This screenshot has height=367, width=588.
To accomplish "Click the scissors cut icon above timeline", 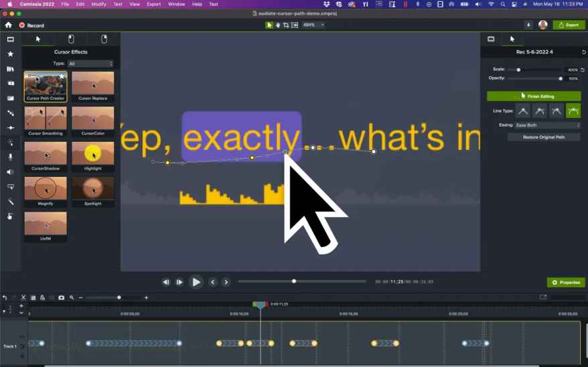I will tap(23, 297).
